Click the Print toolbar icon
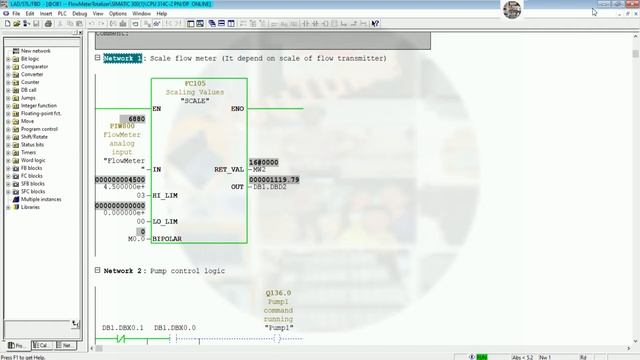The image size is (640, 360). (x=48, y=24)
